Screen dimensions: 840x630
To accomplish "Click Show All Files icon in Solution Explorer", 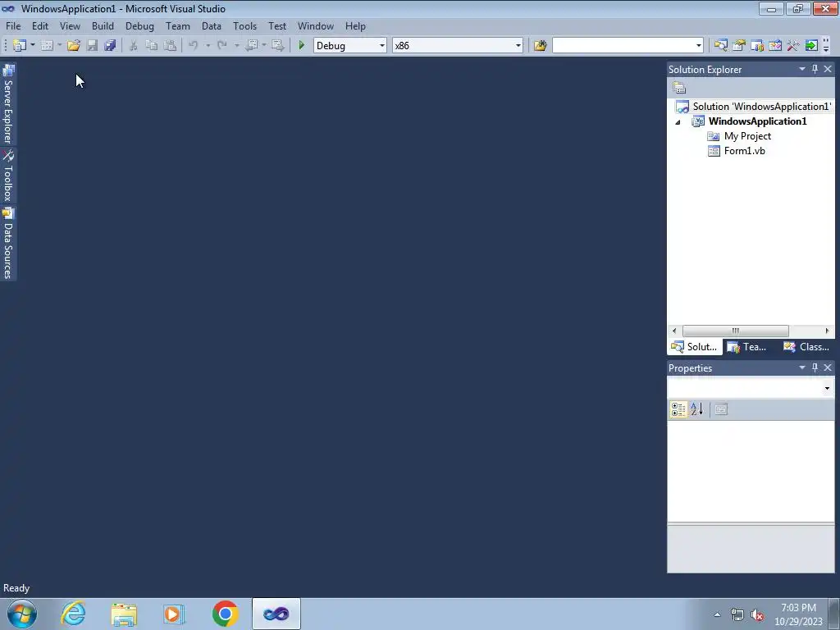I will (x=679, y=88).
